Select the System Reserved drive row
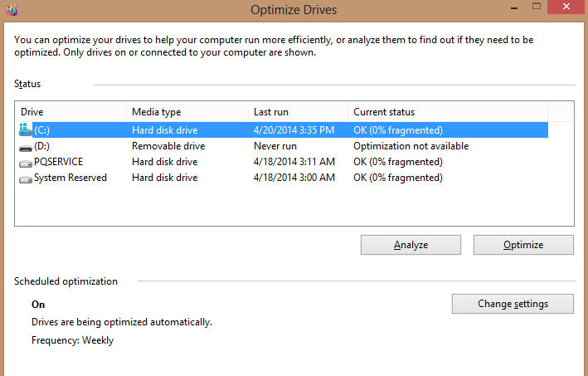 coord(283,178)
